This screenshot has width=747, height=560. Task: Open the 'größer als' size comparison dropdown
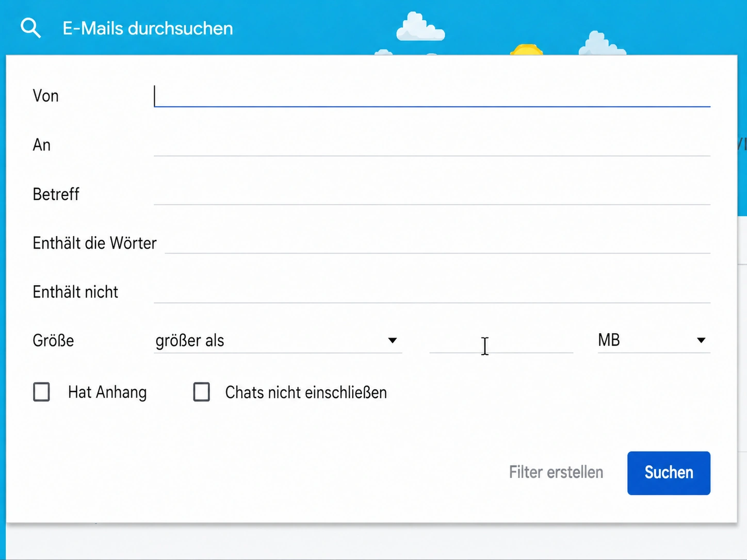click(x=278, y=340)
